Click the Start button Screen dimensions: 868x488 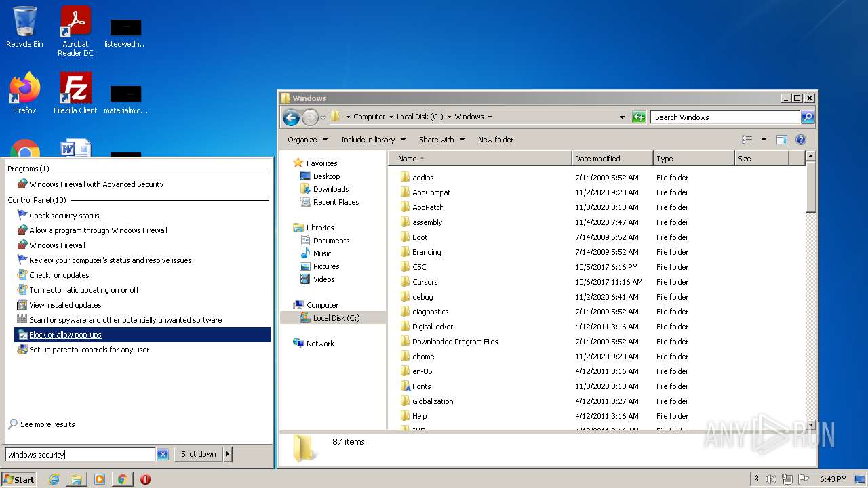(19, 479)
